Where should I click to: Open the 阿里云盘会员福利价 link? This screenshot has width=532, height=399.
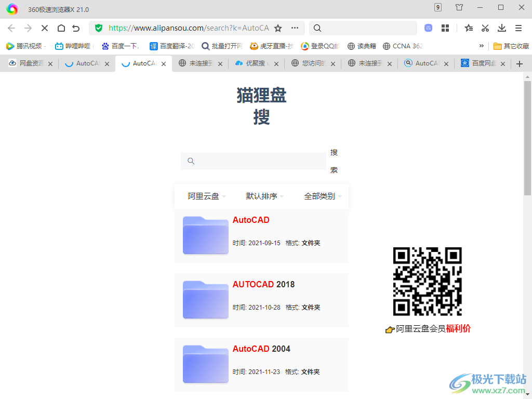coord(428,329)
